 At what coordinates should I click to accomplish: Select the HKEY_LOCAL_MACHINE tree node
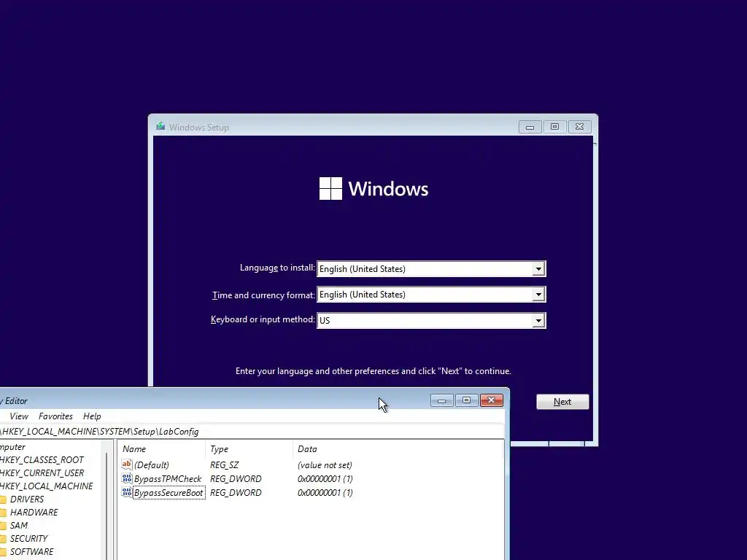click(x=46, y=486)
